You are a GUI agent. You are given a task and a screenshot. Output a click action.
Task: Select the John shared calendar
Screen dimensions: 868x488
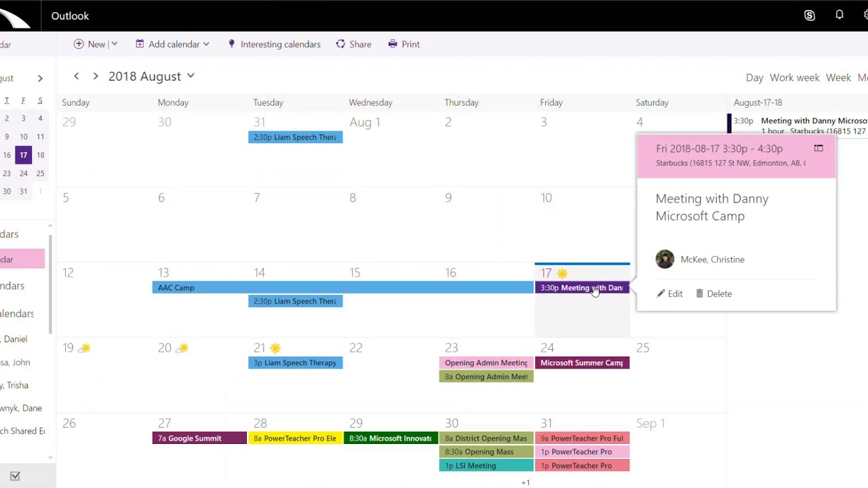click(x=14, y=362)
